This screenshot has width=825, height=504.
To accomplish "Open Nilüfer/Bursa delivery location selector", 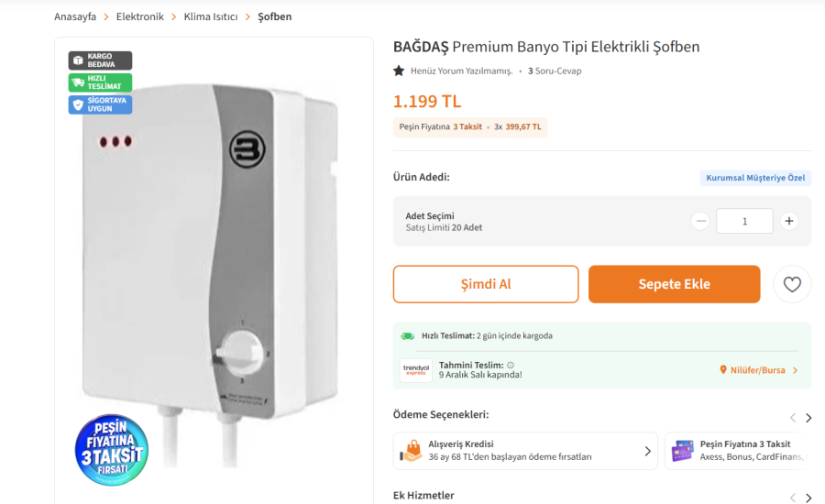I will point(758,370).
